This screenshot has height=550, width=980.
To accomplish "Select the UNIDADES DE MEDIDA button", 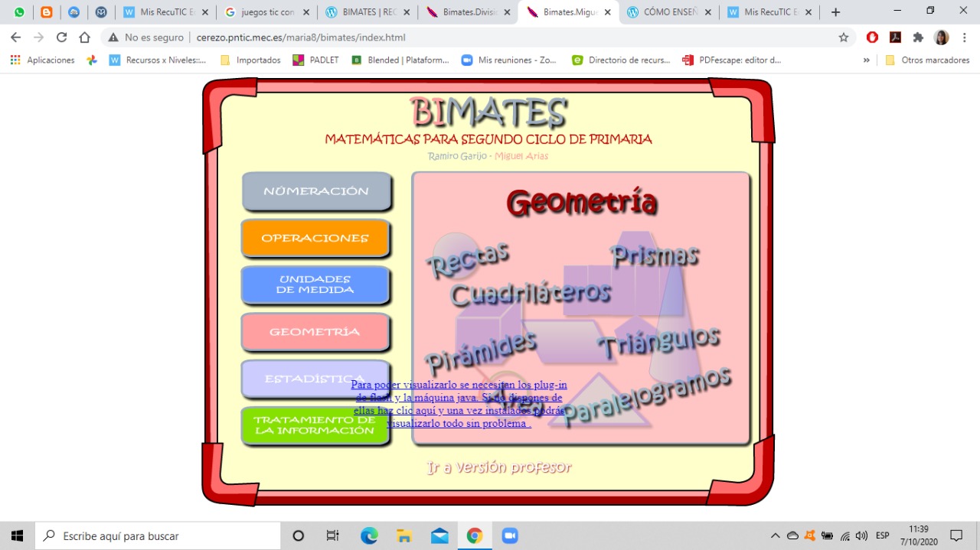I will [315, 285].
